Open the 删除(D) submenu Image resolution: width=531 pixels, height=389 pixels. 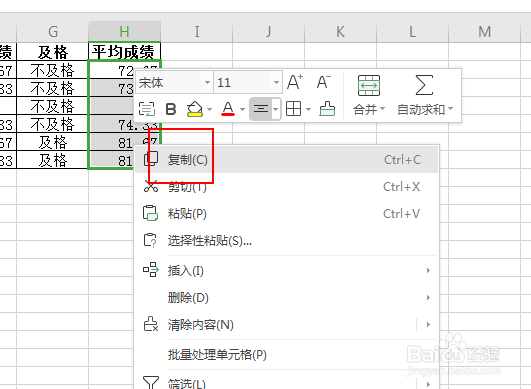click(286, 298)
